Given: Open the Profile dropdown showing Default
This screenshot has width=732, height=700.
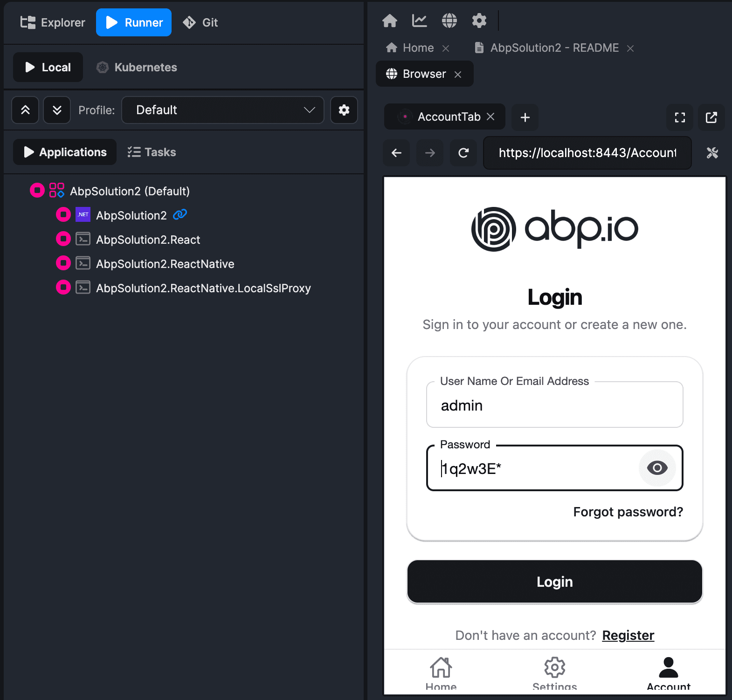Looking at the screenshot, I should click(223, 110).
